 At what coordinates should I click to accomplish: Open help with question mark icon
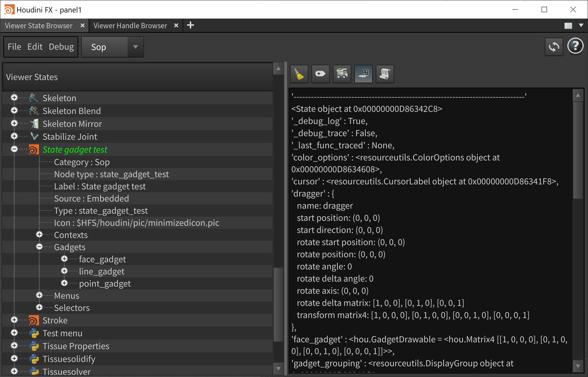pos(575,46)
